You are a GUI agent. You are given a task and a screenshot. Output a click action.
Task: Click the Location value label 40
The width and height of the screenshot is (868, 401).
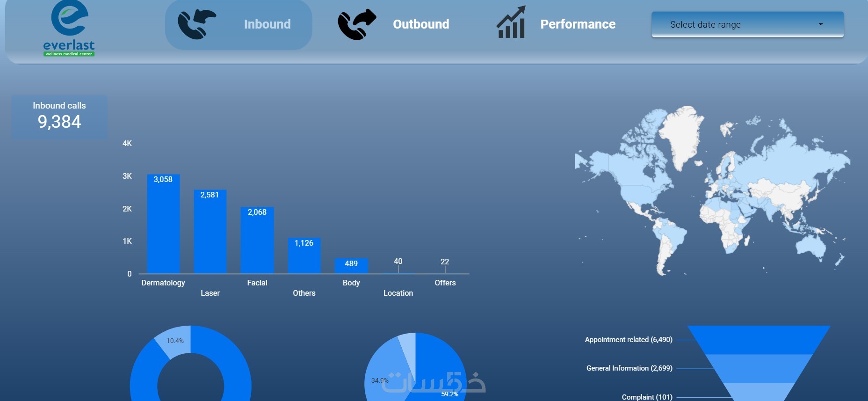point(398,261)
